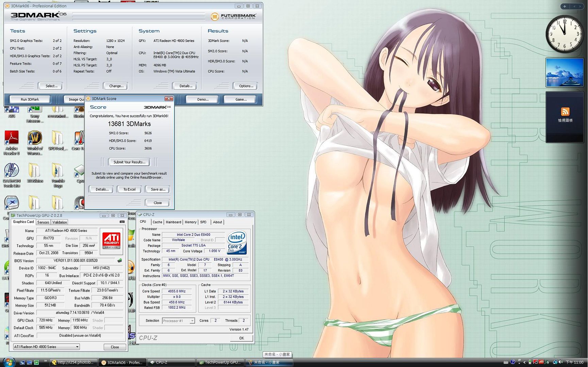Switch to the Mainboard tab in CPU-Z
588x367 pixels.
pyautogui.click(x=173, y=222)
